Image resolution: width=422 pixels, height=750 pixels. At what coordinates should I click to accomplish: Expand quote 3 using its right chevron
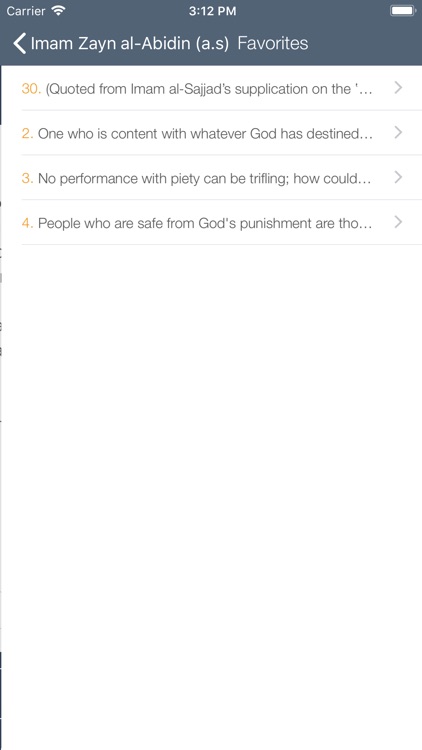pyautogui.click(x=398, y=177)
